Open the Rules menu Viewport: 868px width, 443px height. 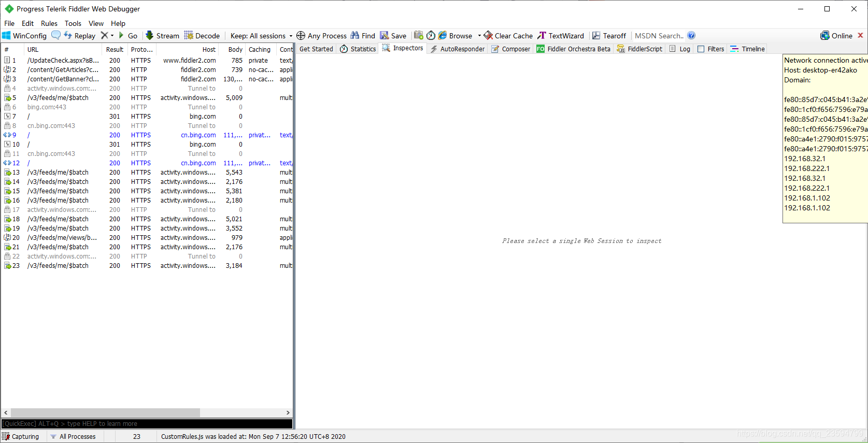(x=49, y=23)
